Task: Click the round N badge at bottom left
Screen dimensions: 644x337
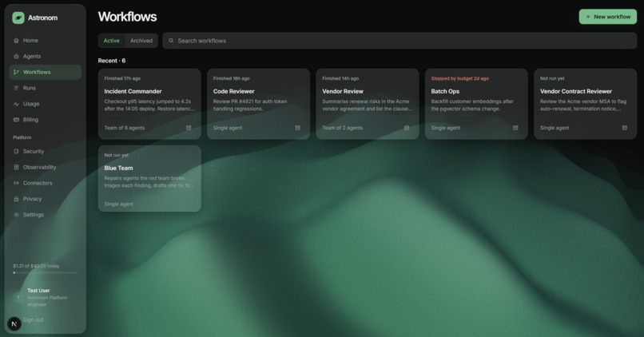Action: tap(14, 324)
